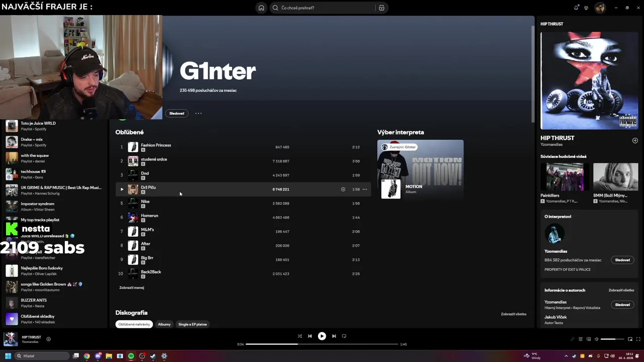Seek within the song progress bar

(322, 344)
